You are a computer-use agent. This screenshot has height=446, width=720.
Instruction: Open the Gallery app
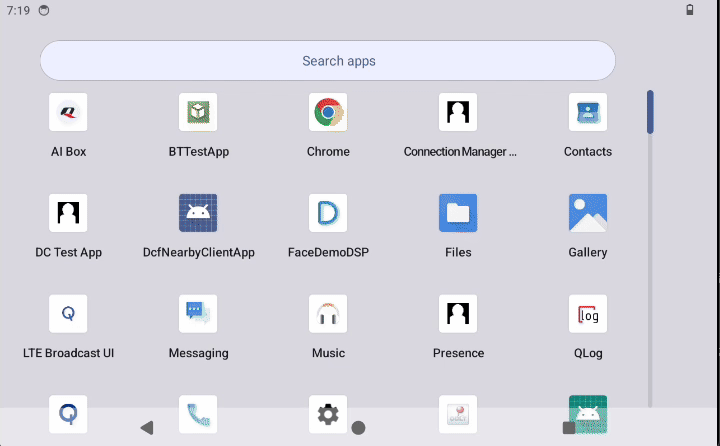coord(588,213)
